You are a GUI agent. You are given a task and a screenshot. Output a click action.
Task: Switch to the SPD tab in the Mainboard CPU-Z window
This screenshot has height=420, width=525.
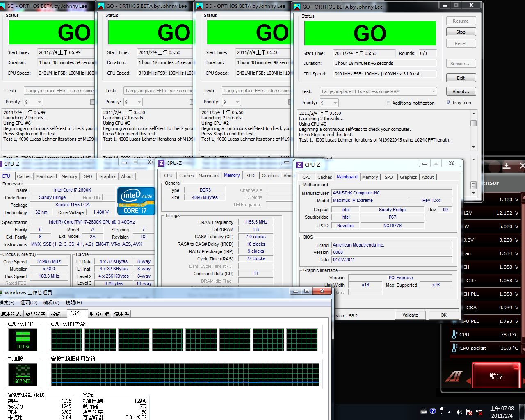pos(388,177)
